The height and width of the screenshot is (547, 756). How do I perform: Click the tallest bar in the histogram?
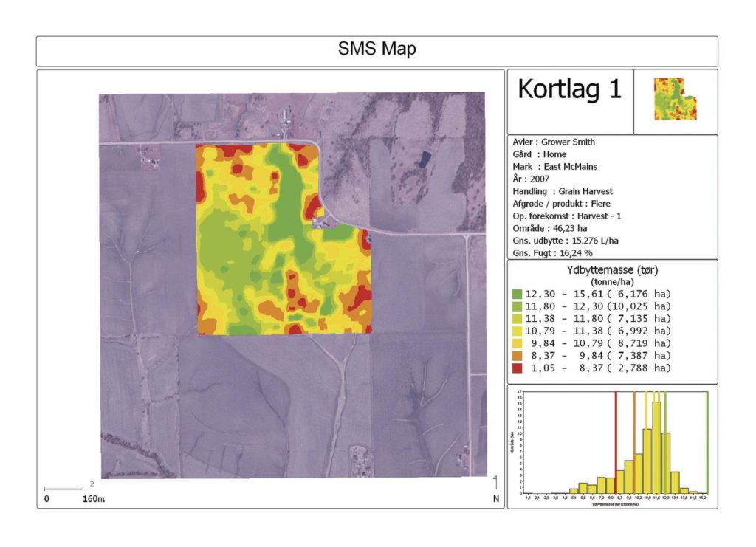[656, 447]
